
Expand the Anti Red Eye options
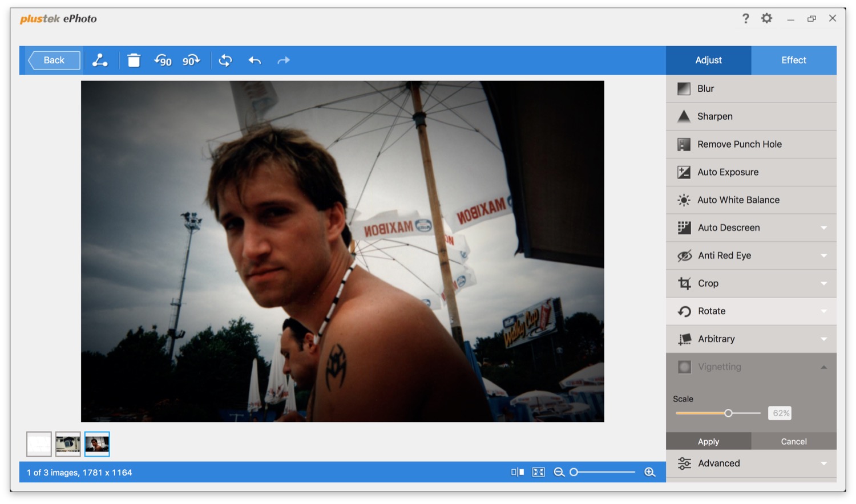(x=823, y=255)
